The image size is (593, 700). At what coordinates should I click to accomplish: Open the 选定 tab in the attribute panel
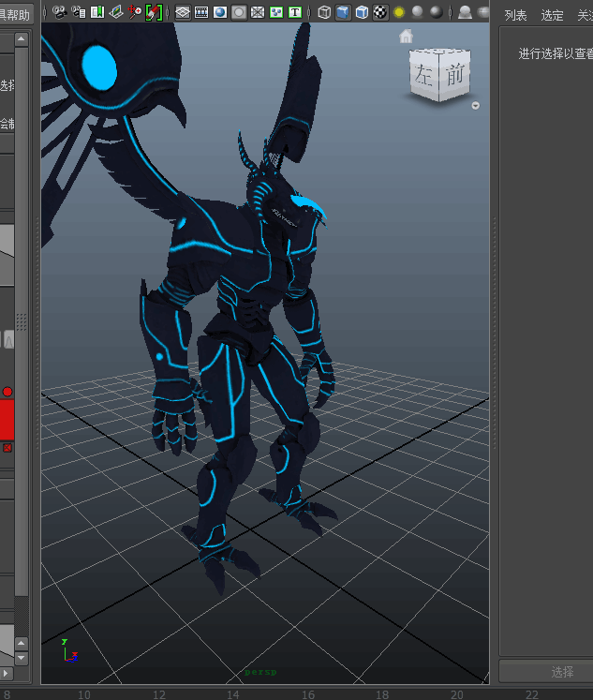552,16
